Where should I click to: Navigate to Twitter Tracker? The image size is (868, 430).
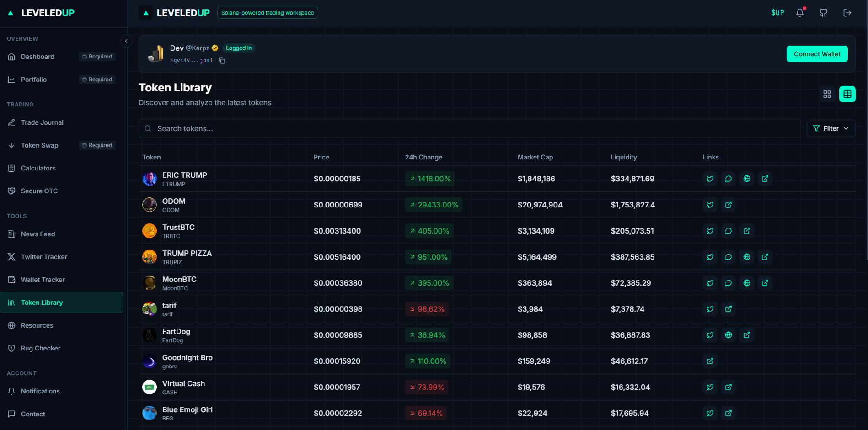(x=43, y=257)
